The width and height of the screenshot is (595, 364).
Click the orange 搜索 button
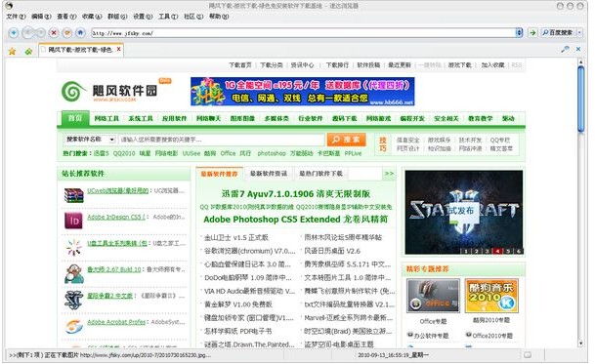tap(347, 140)
